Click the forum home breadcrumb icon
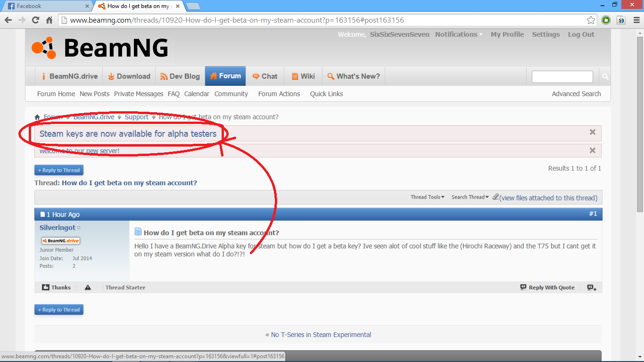Screen dimensions: 644x362 [37, 117]
